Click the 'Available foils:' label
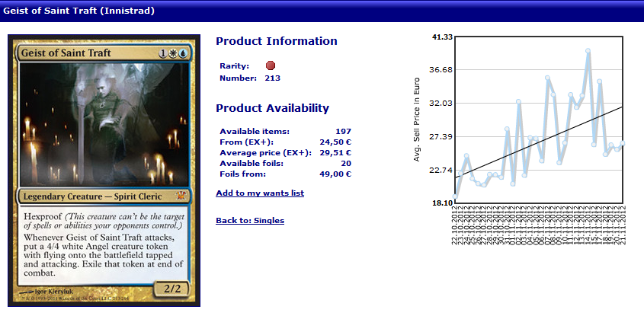 (252, 164)
